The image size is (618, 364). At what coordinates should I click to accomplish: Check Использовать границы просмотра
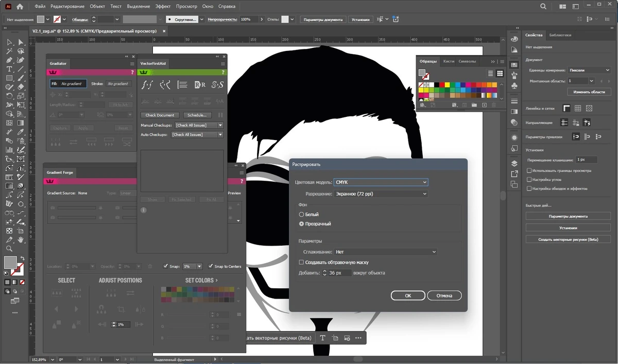click(x=529, y=170)
